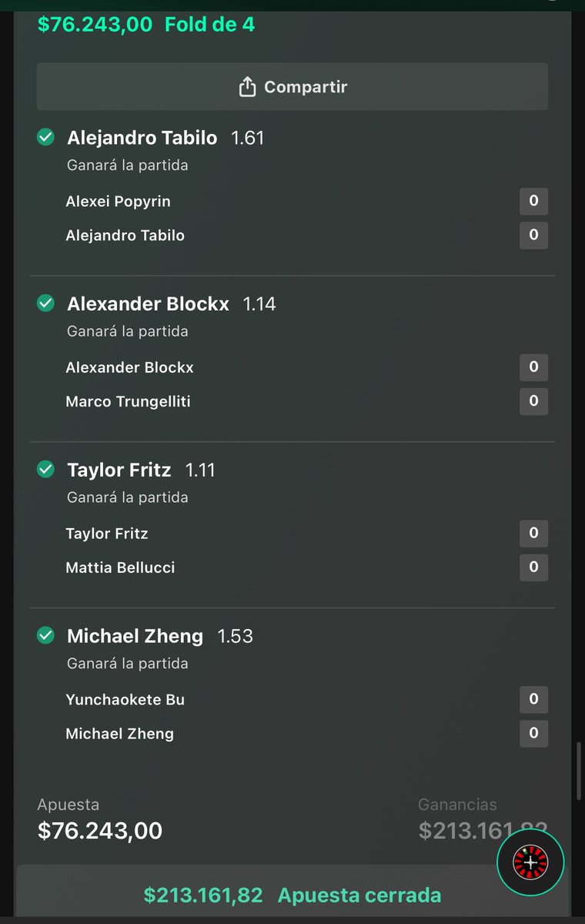
Task: Click the Compartir share button
Action: coord(292,87)
